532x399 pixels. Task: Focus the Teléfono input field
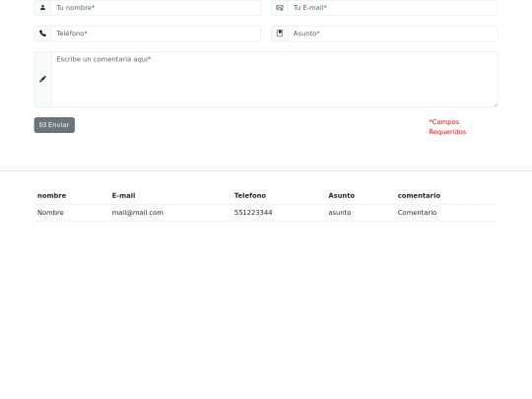click(x=156, y=33)
